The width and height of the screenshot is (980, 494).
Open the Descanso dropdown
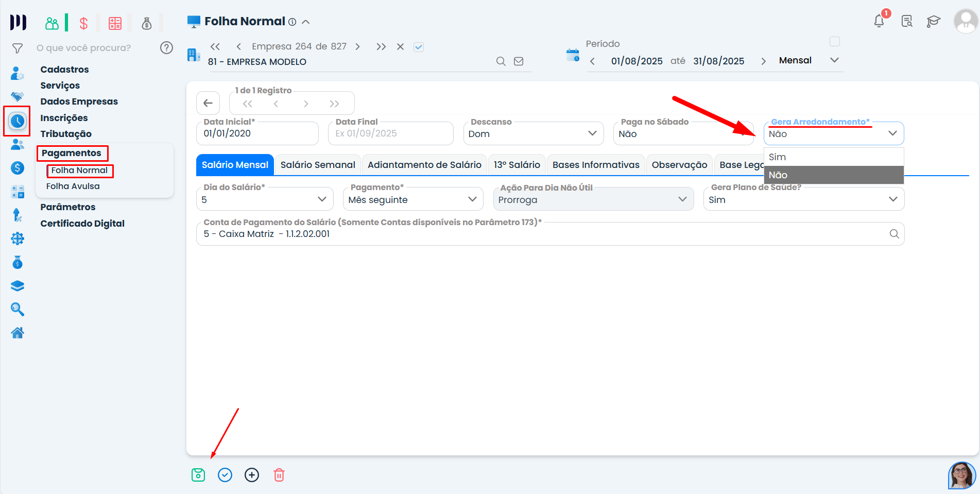[532, 134]
